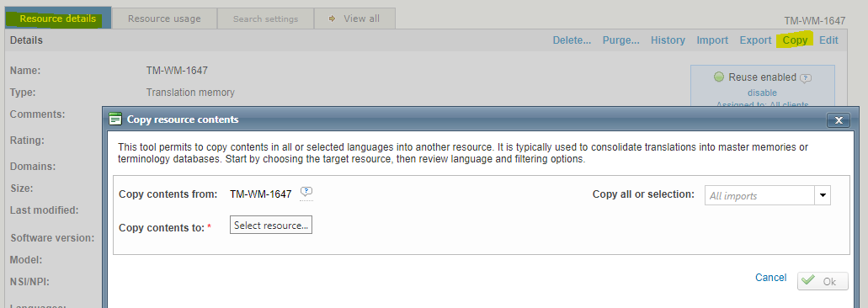Click the arrow icon on View all tab
The height and width of the screenshot is (308, 868).
click(x=333, y=19)
